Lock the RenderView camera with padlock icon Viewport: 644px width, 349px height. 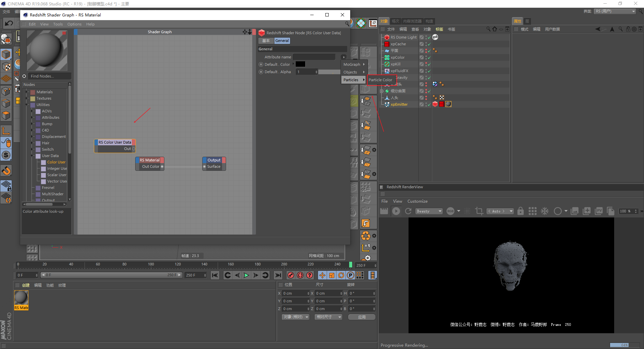click(x=521, y=211)
